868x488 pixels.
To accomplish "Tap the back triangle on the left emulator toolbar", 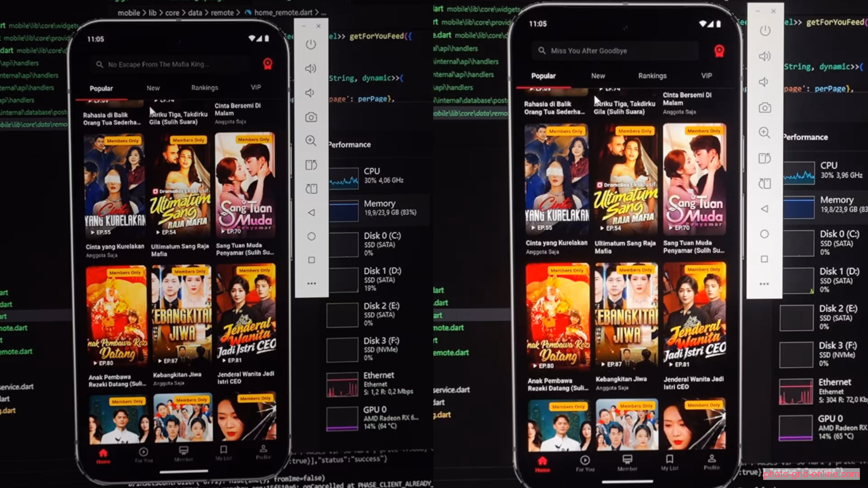I will coord(312,213).
